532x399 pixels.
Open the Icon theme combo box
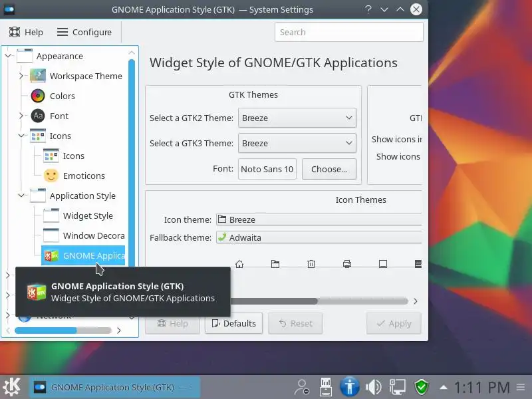pos(319,219)
